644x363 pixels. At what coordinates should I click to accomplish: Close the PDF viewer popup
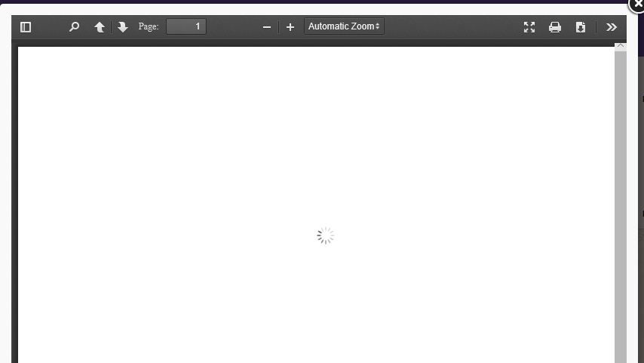(638, 5)
